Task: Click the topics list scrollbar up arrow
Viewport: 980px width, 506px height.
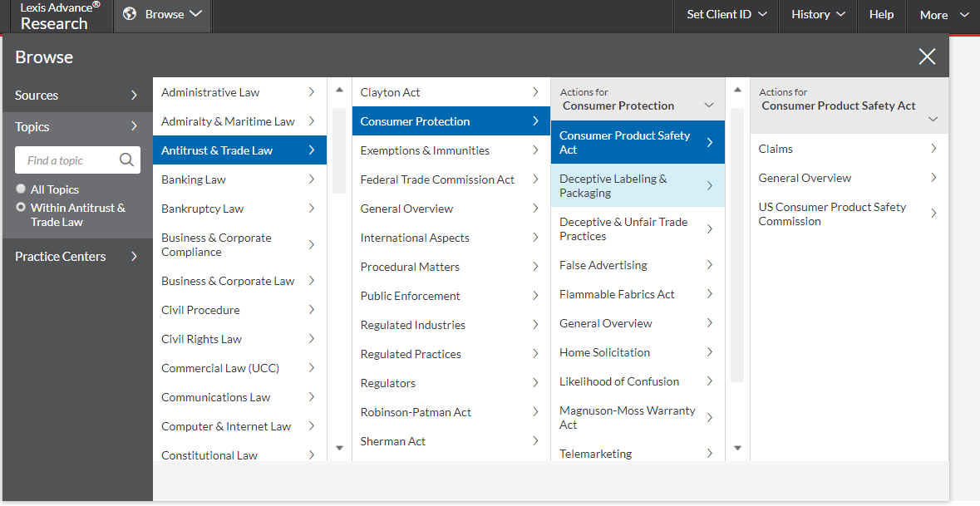Action: pos(339,90)
